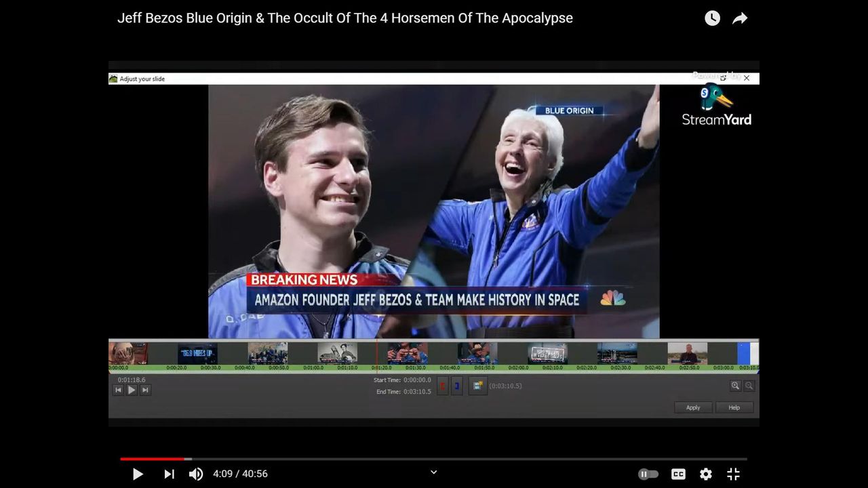
Task: Toggle closed captions on the video
Action: click(678, 474)
